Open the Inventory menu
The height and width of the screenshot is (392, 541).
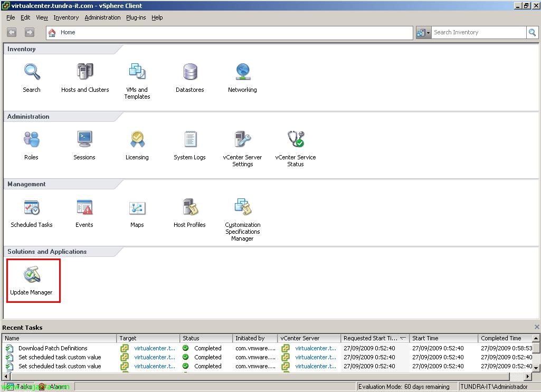(x=66, y=17)
